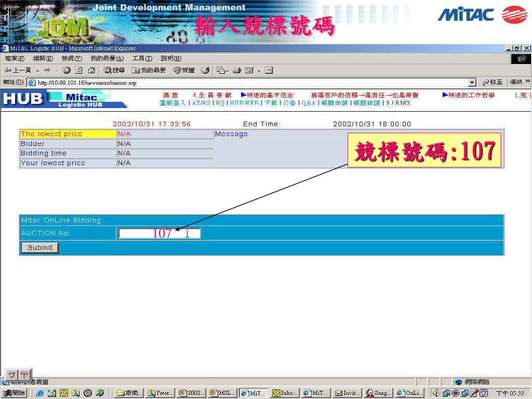
Task: Click the address bar URL field
Action: tap(251, 83)
